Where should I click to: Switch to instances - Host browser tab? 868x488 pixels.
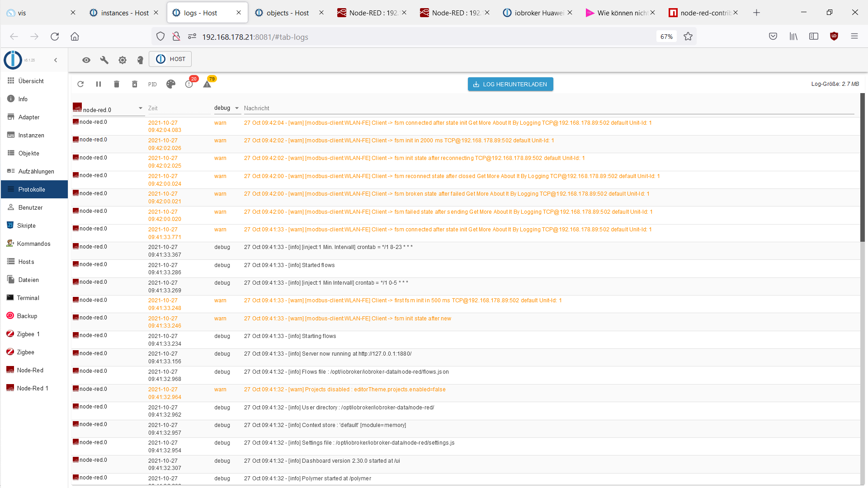coord(124,13)
